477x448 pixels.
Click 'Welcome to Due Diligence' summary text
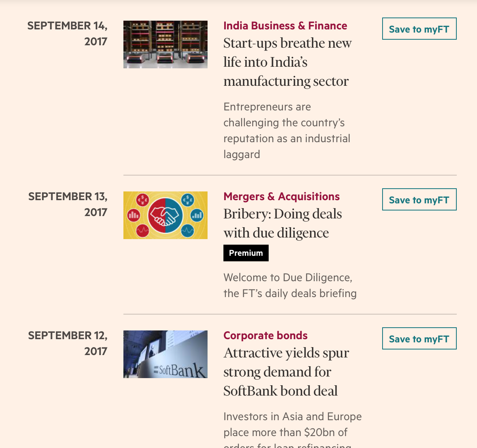[x=290, y=286]
